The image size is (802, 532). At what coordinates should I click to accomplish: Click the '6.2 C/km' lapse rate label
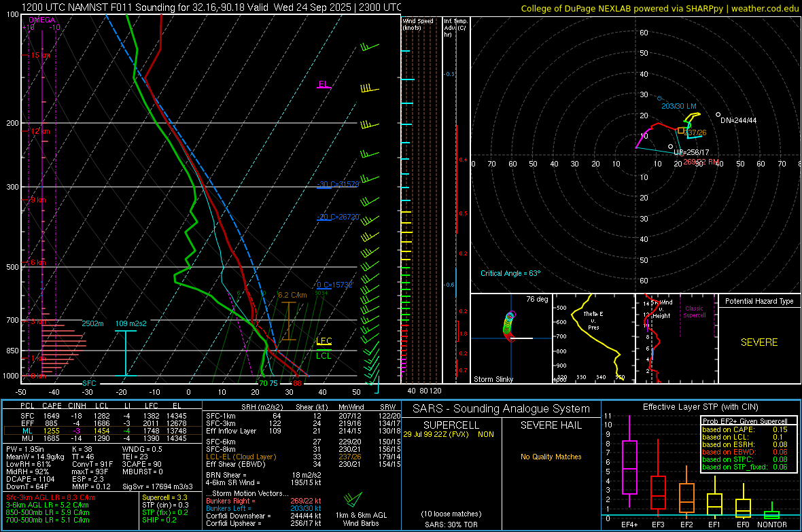point(292,295)
